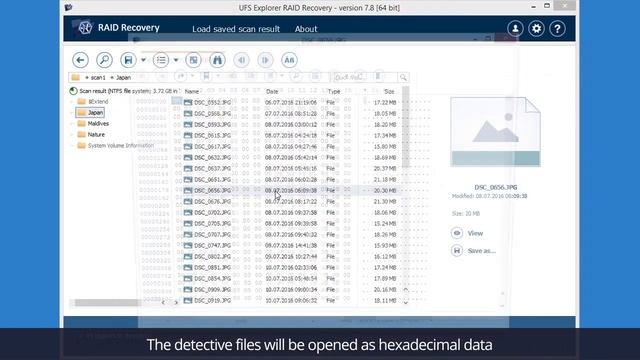Viewport: 640px width, 360px height.
Task: Select file DSC_0747.JPG
Action: coord(212,246)
